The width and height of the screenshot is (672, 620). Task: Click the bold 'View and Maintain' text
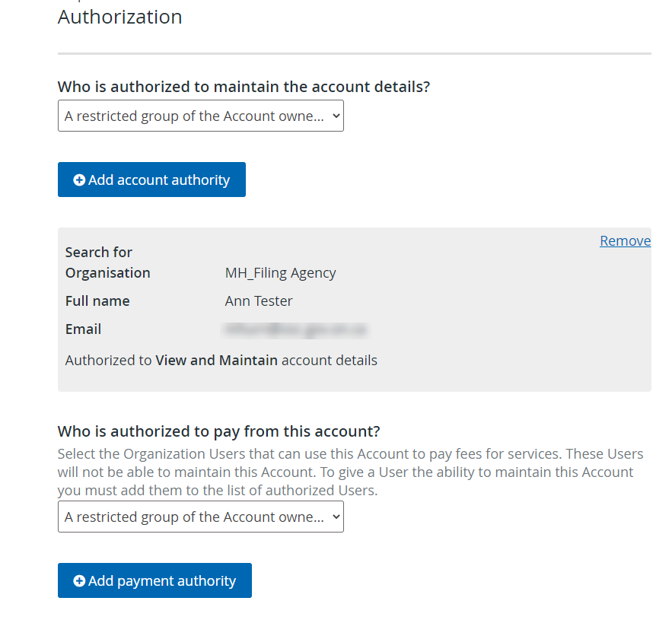216,361
